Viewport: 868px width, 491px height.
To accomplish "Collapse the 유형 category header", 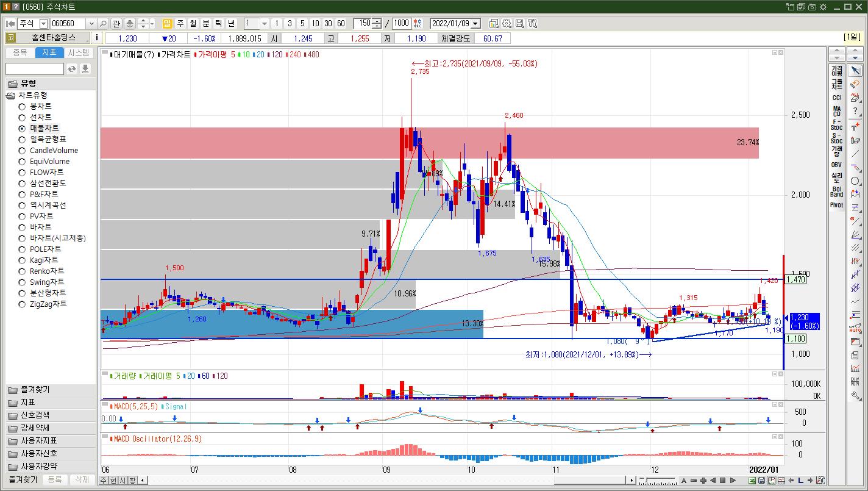I will (50, 84).
